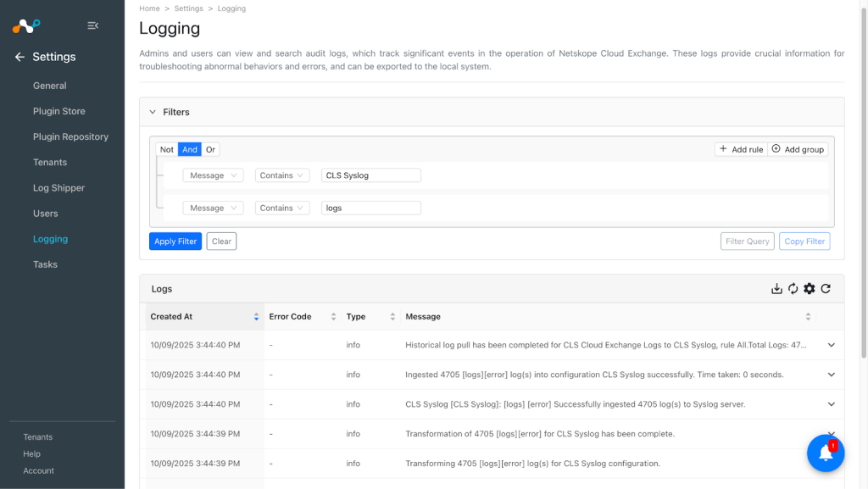Image resolution: width=868 pixels, height=489 pixels.
Task: Click the Add rule button
Action: [741, 149]
